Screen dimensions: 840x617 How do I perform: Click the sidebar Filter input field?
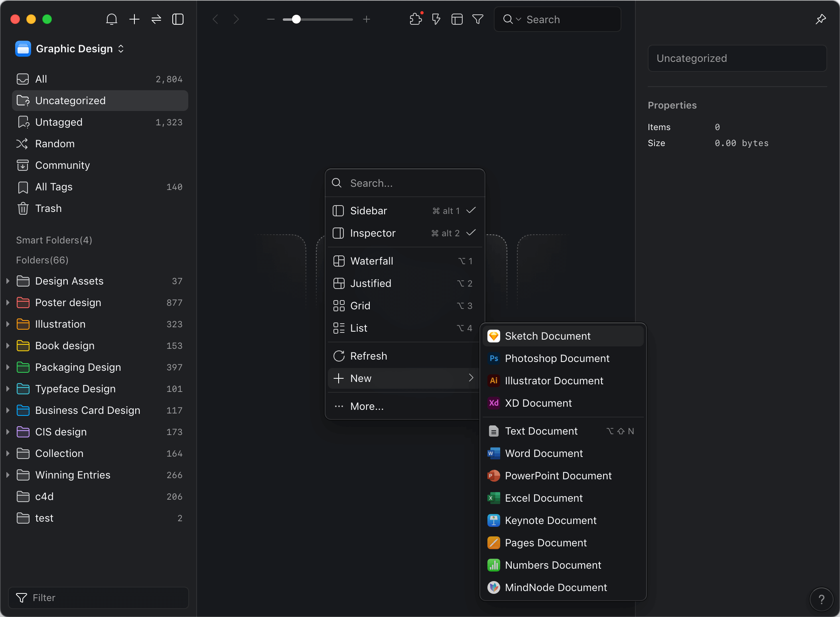coord(98,597)
